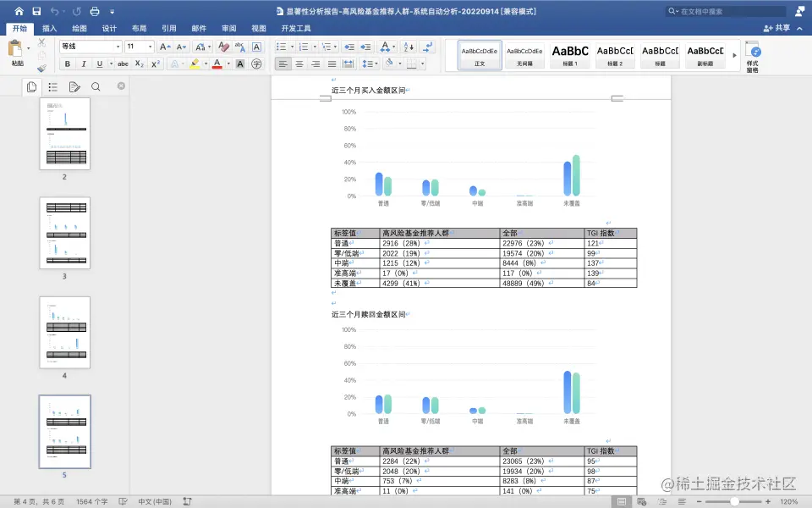Open the font size dropdown
This screenshot has width=812, height=508.
point(150,46)
